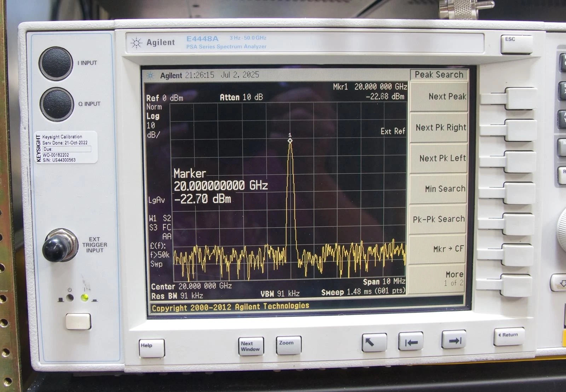
Task: Click the Peak Search menu title
Action: click(x=439, y=75)
